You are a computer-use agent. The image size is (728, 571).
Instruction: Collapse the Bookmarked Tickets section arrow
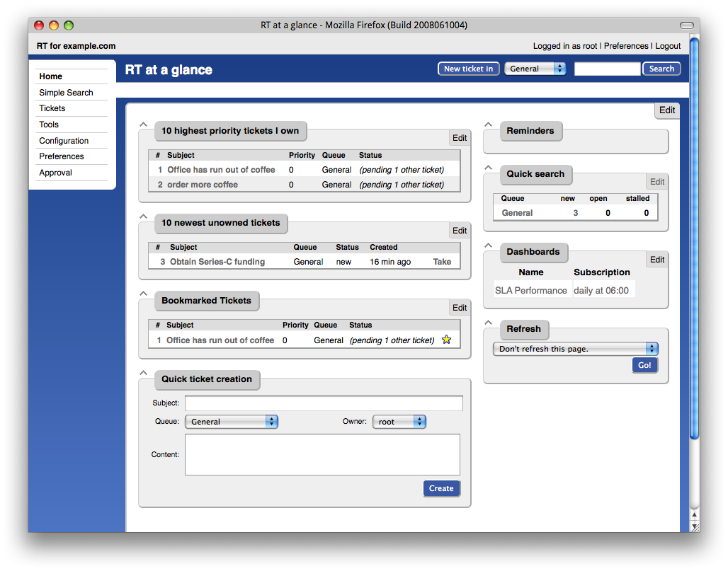[x=144, y=294]
